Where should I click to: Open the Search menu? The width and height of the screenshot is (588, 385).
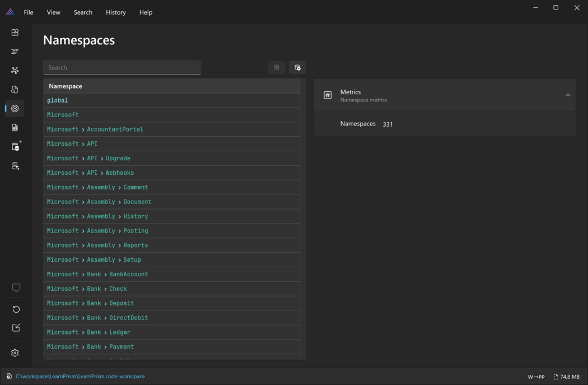83,12
